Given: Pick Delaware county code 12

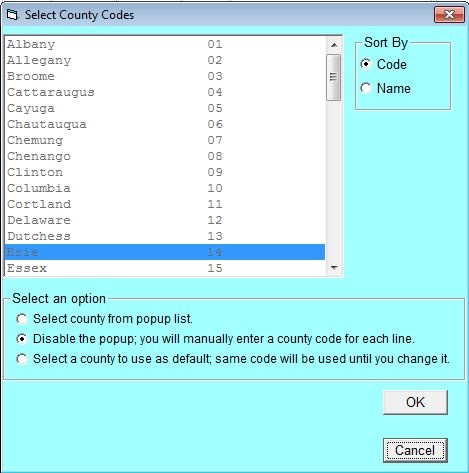Looking at the screenshot, I should (x=165, y=220).
